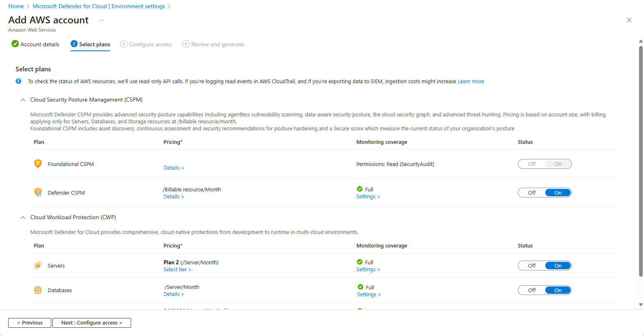This screenshot has width=644, height=336.
Task: Click On on the Foundational CSPM toggle
Action: point(558,164)
